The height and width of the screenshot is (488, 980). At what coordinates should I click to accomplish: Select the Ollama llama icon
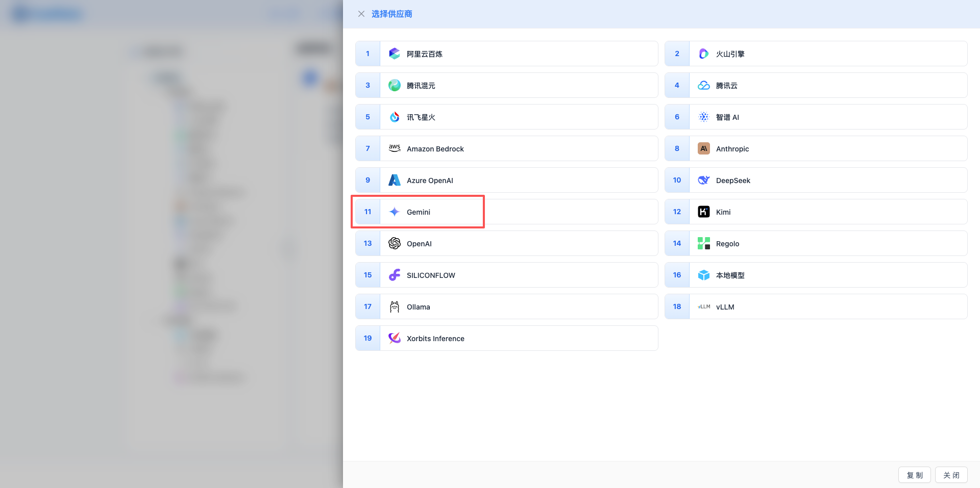coord(394,306)
